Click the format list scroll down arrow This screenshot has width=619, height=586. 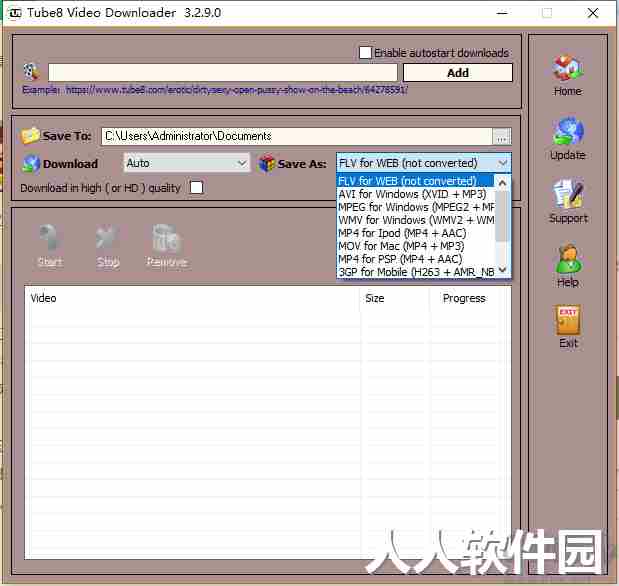tap(502, 270)
